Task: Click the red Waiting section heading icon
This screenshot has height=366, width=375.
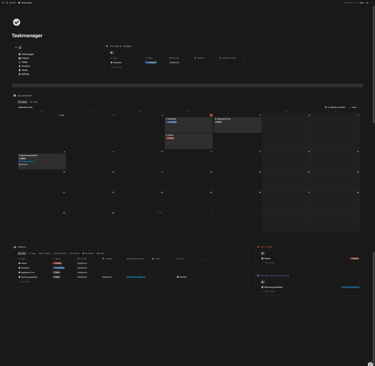Action: 258,247
